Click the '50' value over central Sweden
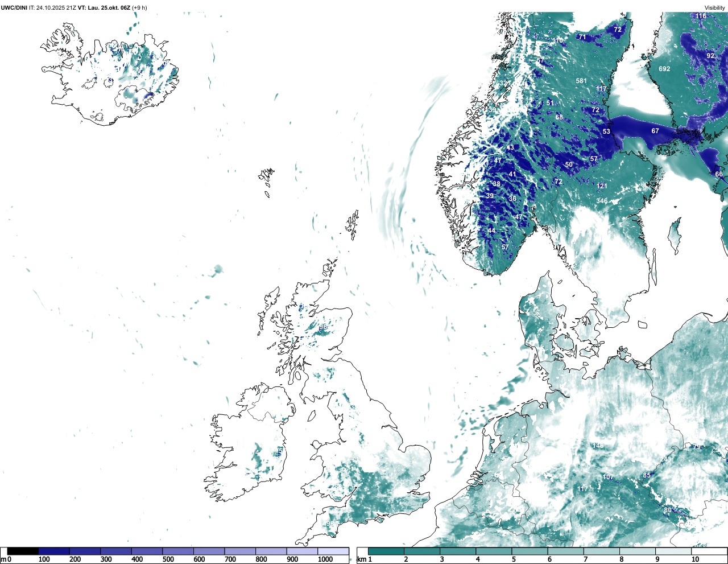Viewport: 728px width, 564px height. coord(569,164)
